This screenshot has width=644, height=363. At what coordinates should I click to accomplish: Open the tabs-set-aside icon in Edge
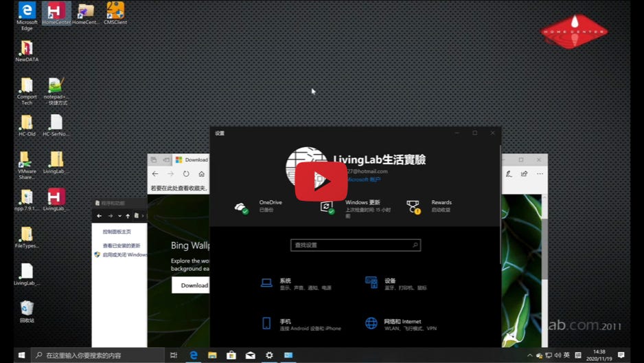click(154, 160)
